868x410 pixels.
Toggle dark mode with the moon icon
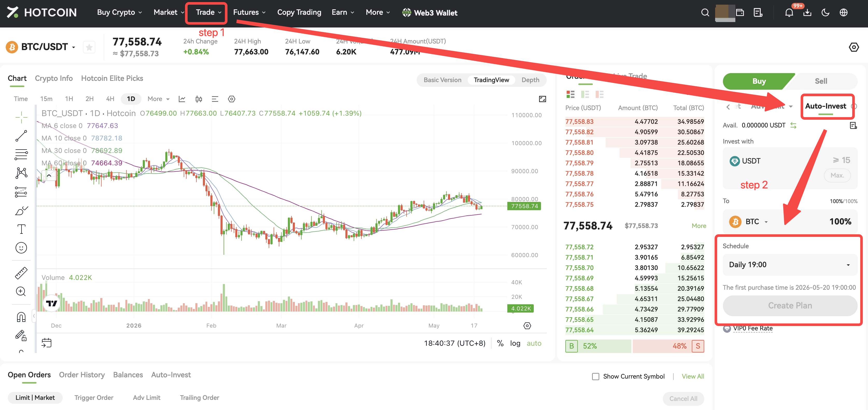point(825,13)
